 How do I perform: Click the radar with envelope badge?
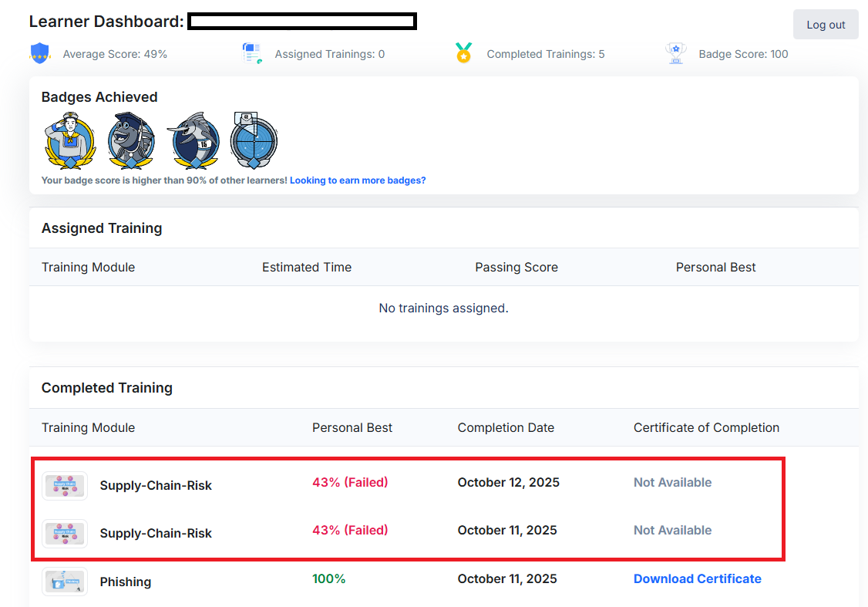254,140
